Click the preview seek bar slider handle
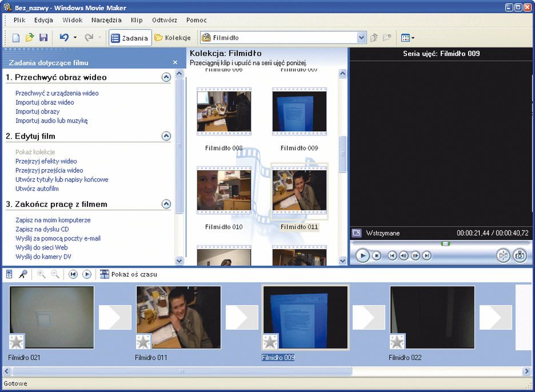535x392 pixels. click(445, 243)
